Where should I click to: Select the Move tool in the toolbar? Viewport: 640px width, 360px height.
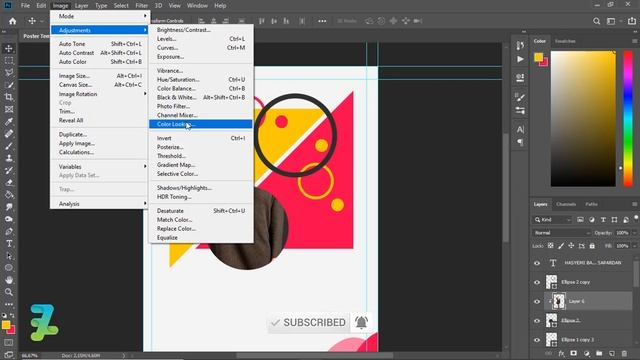coord(9,48)
